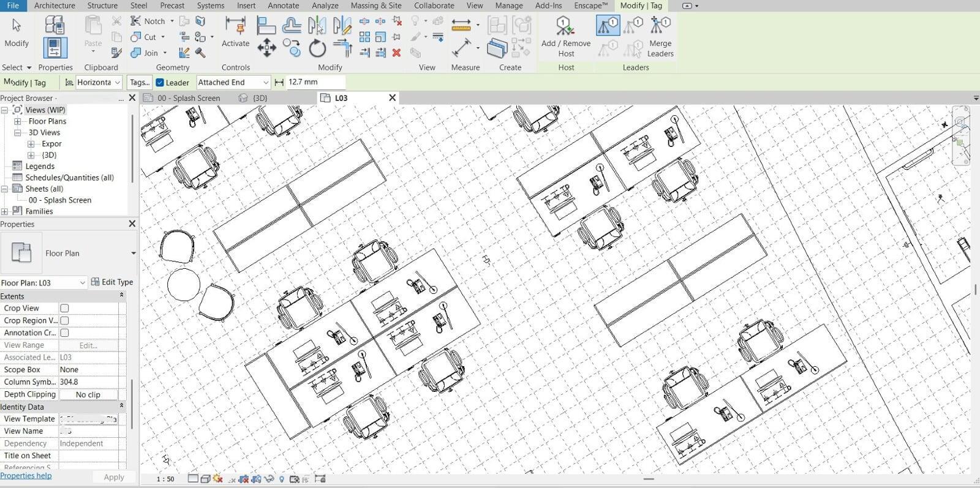Click the leader length 12.7 mm field
Viewport: 980px width, 488px height.
tap(315, 82)
